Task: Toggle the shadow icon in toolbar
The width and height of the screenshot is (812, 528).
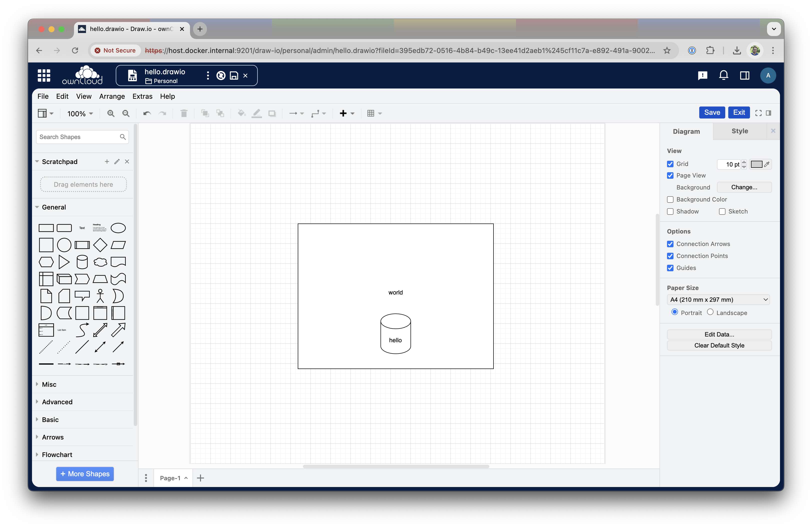Action: (x=272, y=113)
